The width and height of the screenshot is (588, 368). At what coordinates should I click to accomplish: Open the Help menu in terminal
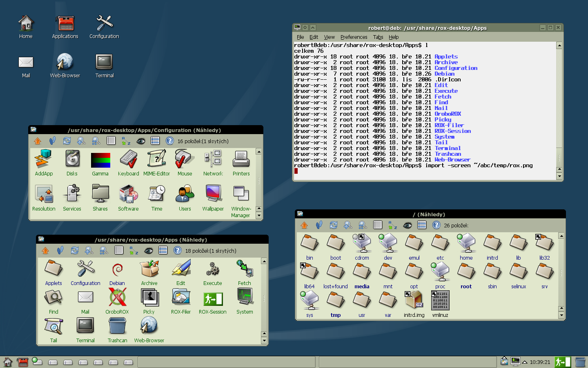(394, 37)
